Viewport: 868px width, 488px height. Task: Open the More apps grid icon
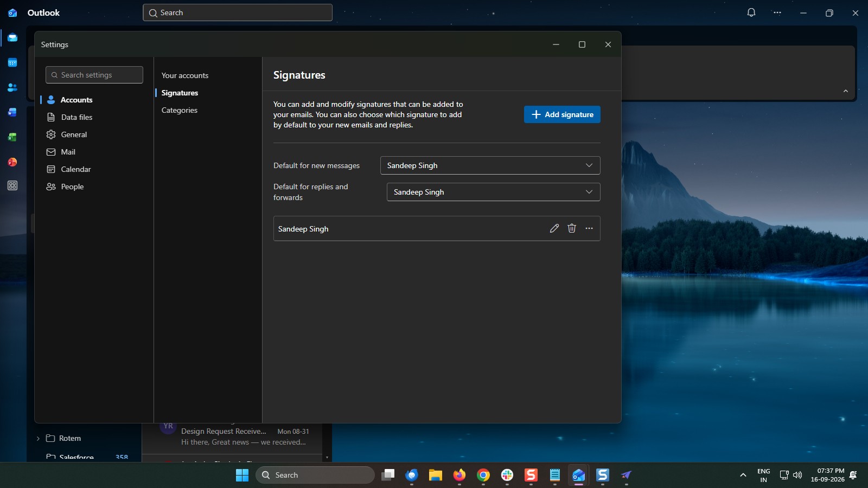coord(12,185)
